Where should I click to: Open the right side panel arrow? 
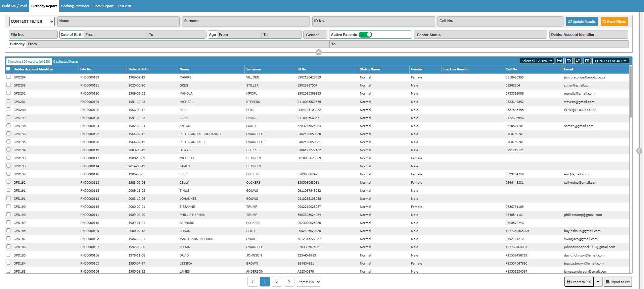point(639,151)
